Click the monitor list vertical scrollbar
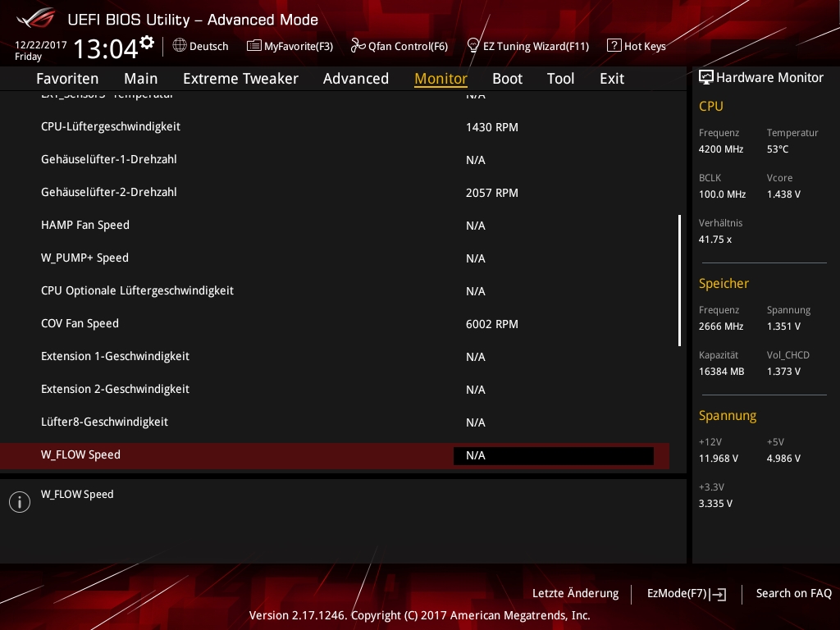The image size is (840, 630). point(679,281)
